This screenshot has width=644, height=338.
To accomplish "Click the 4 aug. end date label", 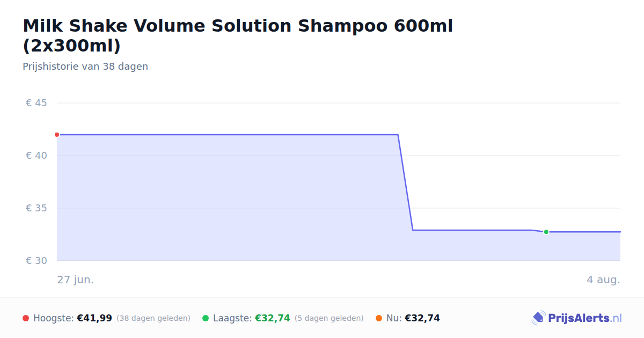I will (603, 280).
